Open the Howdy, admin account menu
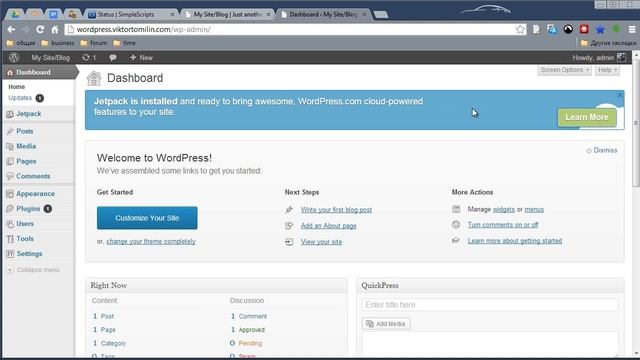The width and height of the screenshot is (640, 360). click(x=598, y=58)
